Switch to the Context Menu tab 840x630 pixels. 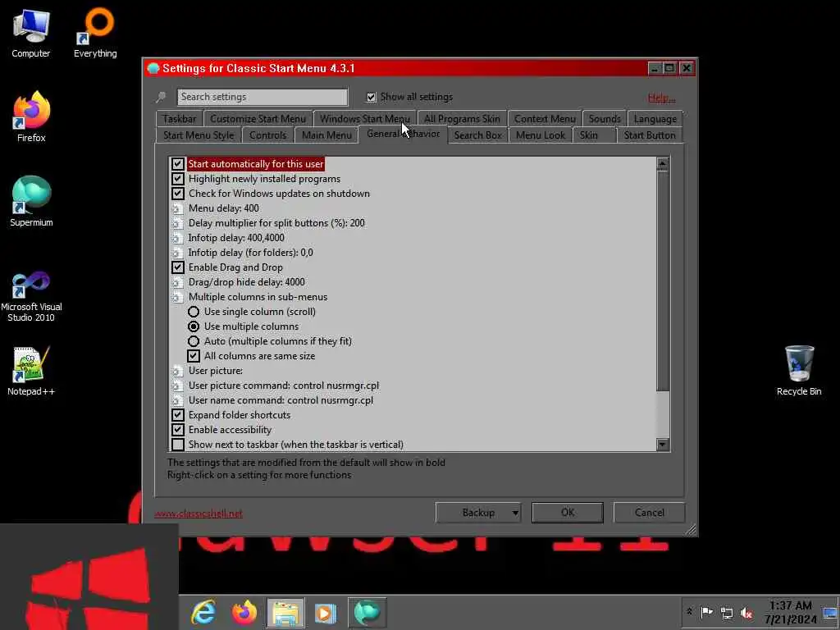pos(545,119)
